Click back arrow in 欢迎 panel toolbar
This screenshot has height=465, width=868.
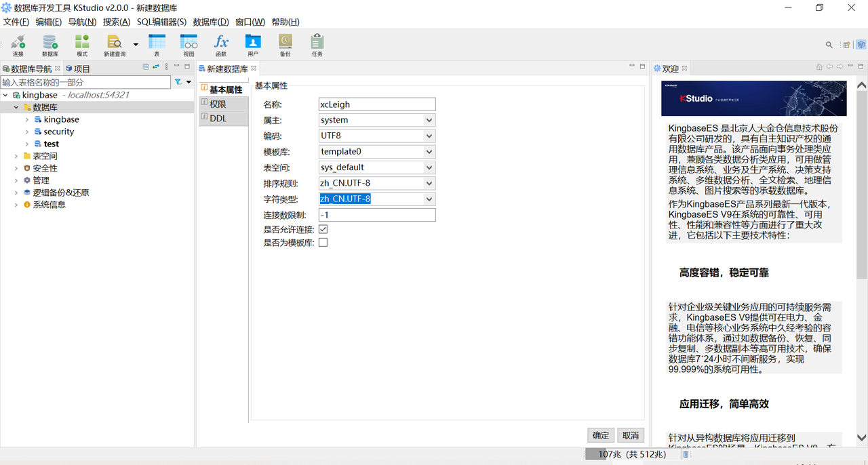(x=829, y=66)
